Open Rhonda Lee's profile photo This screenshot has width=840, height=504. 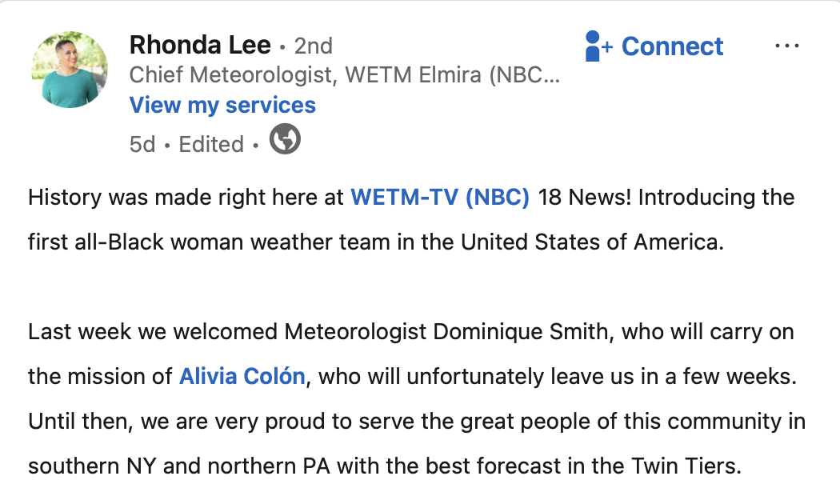click(70, 70)
